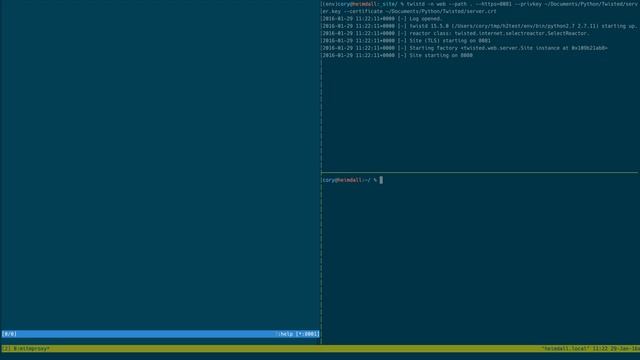Select the "Log opened." log line
Image resolution: width=640 pixels, height=360 pixels.
[x=381, y=19]
